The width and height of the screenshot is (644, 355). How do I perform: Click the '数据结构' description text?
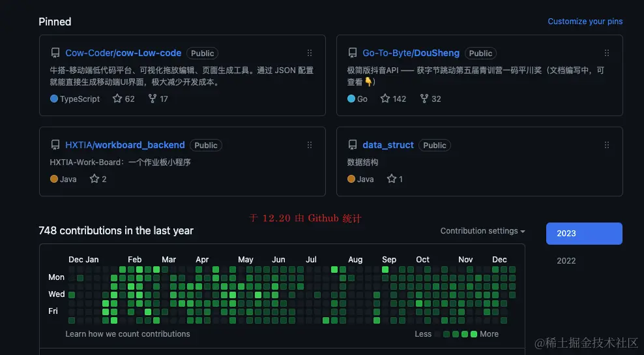click(x=362, y=162)
